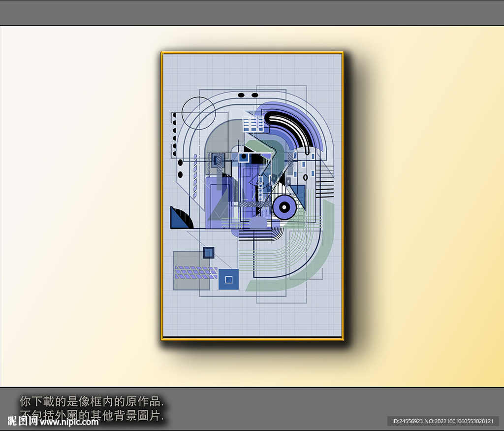Click the two black ovals at artwork top
The image size is (504, 431).
(248, 95)
